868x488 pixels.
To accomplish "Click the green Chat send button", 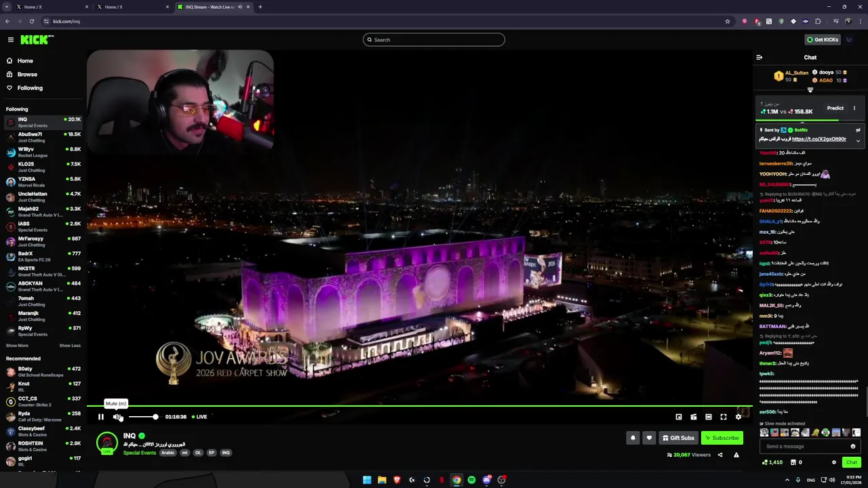I will [x=852, y=462].
